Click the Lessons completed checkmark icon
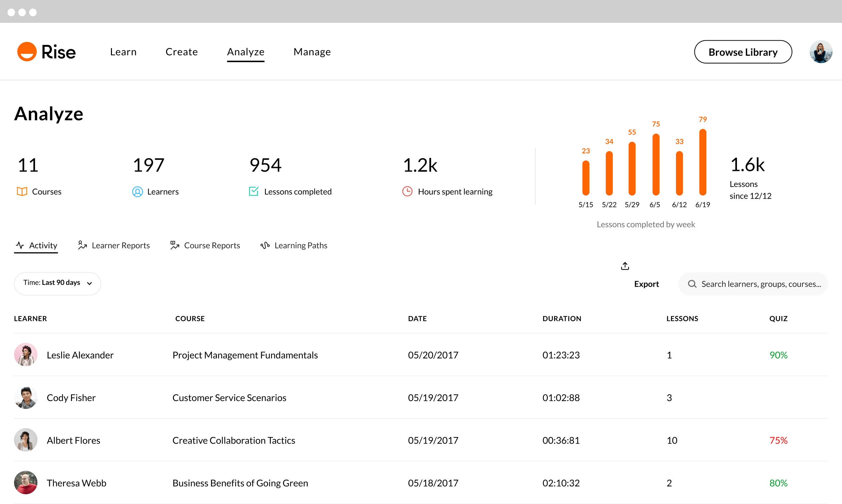Screen dimensions: 842x504 point(254,191)
